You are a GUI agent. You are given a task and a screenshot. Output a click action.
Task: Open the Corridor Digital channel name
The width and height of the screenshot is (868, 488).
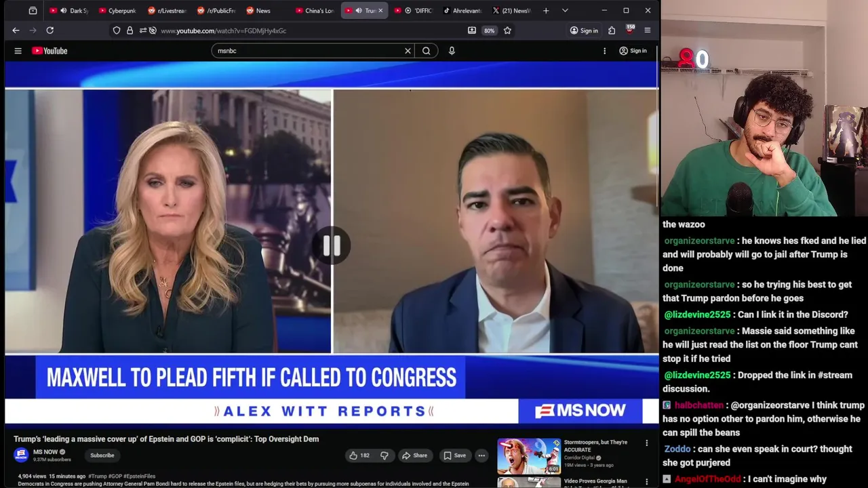pos(580,457)
